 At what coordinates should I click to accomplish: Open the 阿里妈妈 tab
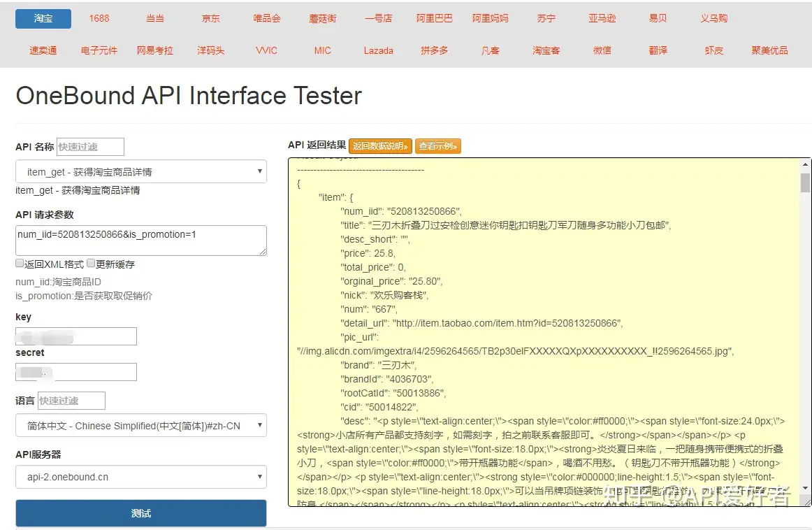coord(491,19)
